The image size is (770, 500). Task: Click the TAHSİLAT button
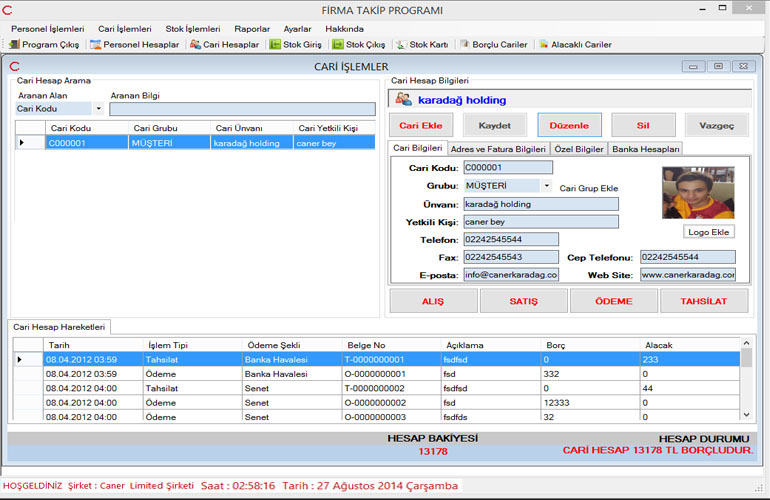pyautogui.click(x=703, y=301)
